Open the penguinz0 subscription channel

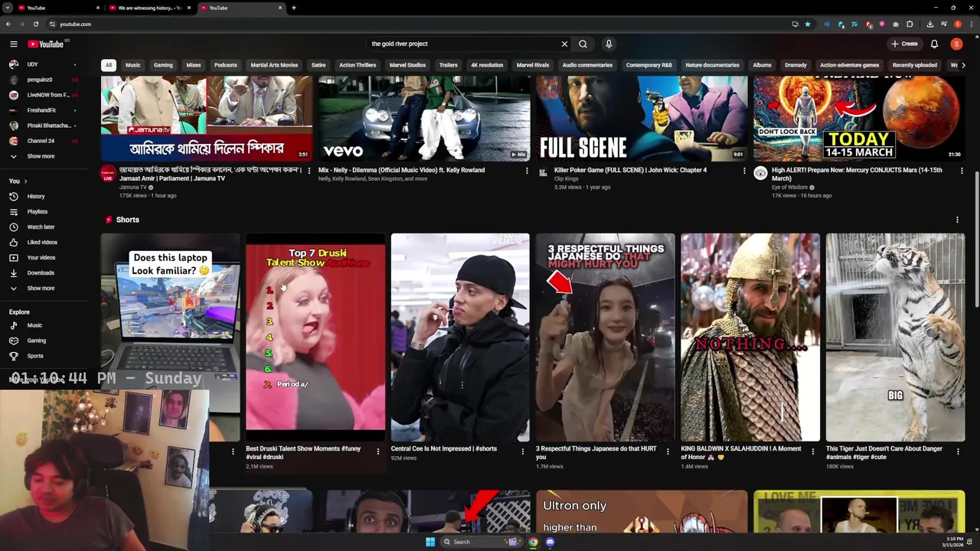[40, 80]
